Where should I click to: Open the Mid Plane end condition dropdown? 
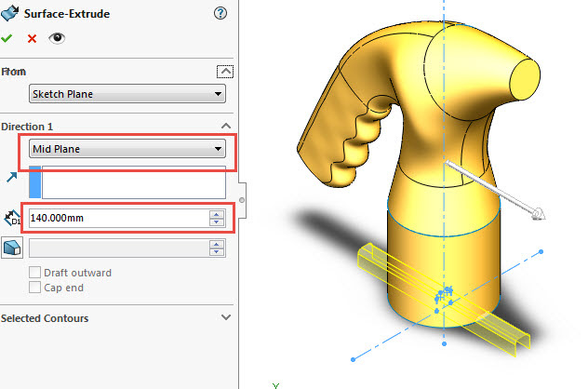[x=127, y=149]
